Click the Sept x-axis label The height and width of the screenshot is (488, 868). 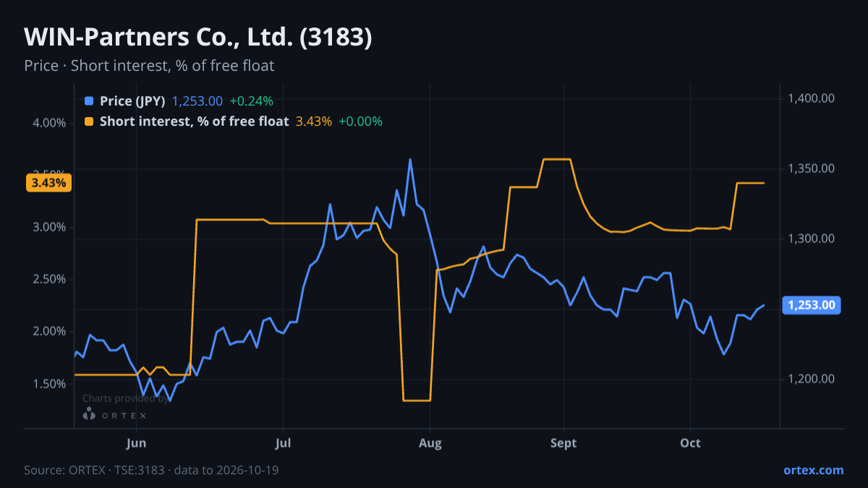coord(563,443)
